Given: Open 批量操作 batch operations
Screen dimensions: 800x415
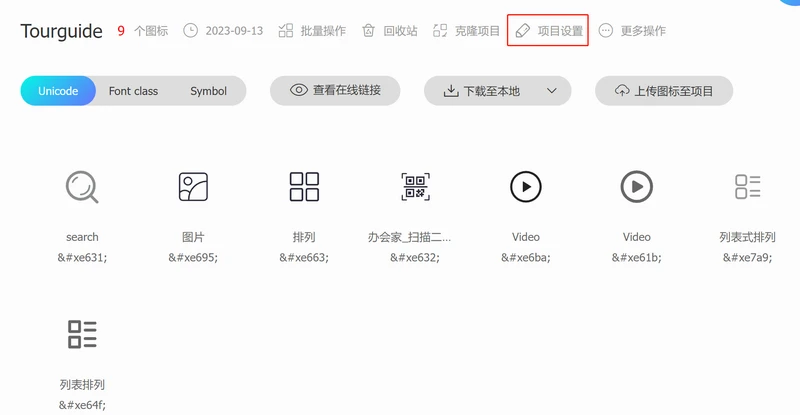Looking at the screenshot, I should [312, 31].
